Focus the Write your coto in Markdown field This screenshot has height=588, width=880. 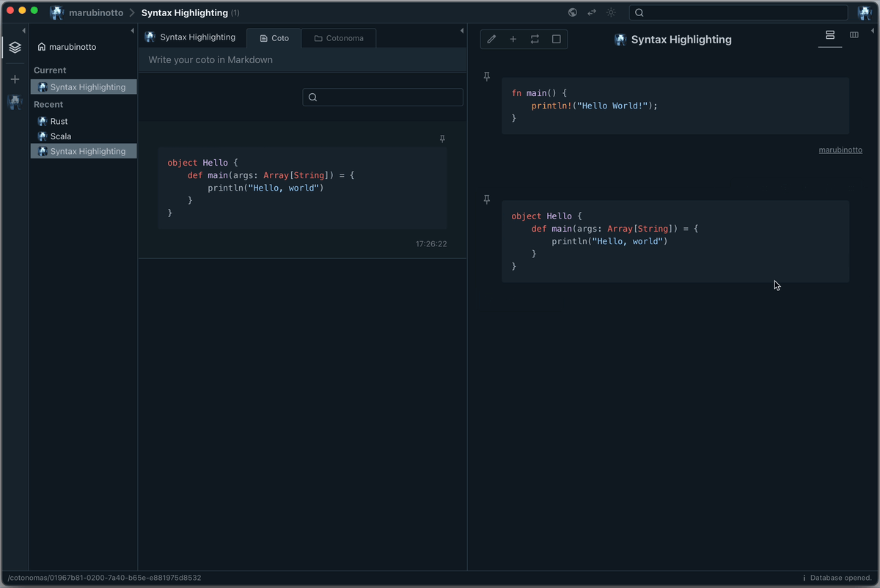tap(302, 60)
